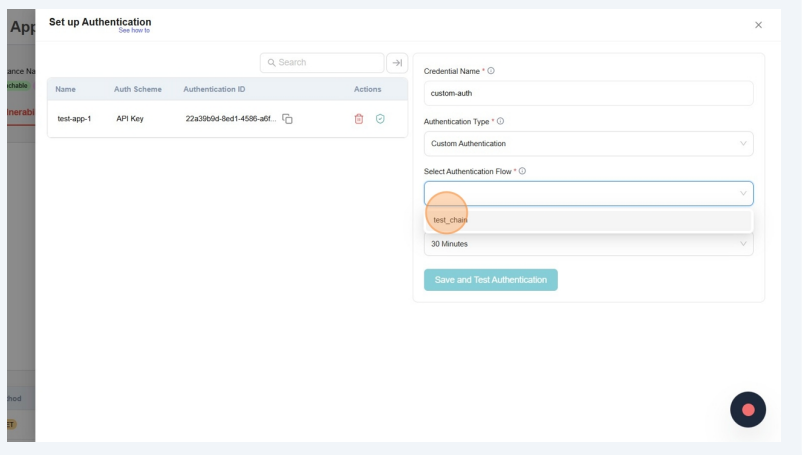Copy the Authentication ID of test-app-1
The image size is (802, 455).
tap(287, 119)
